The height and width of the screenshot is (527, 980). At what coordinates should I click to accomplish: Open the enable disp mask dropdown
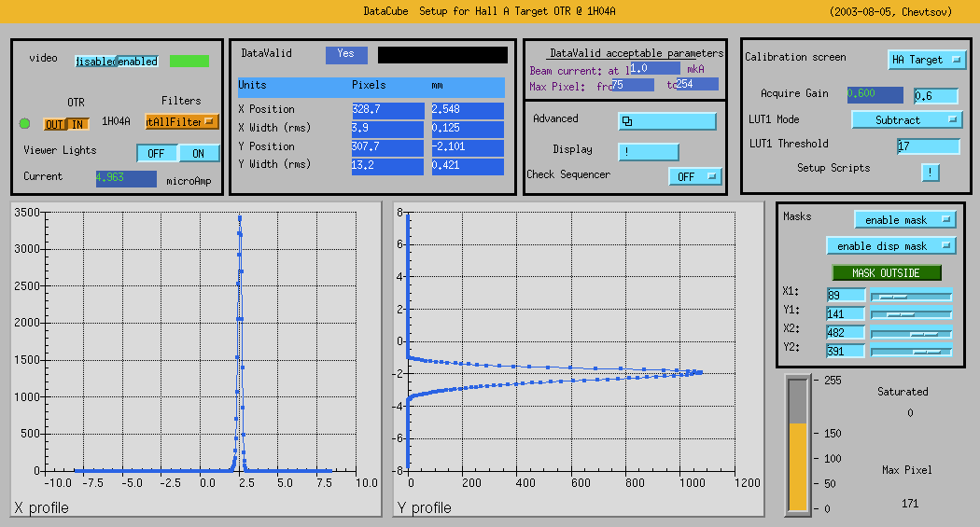pyautogui.click(x=890, y=246)
